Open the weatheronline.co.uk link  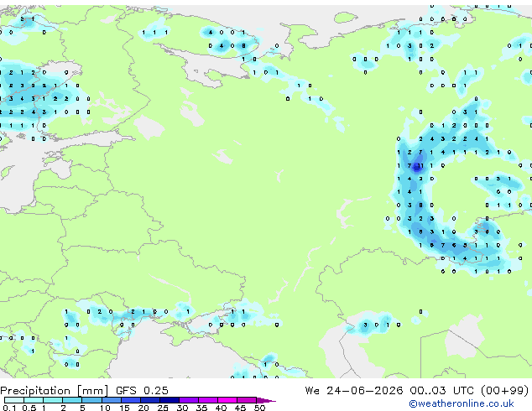point(461,403)
